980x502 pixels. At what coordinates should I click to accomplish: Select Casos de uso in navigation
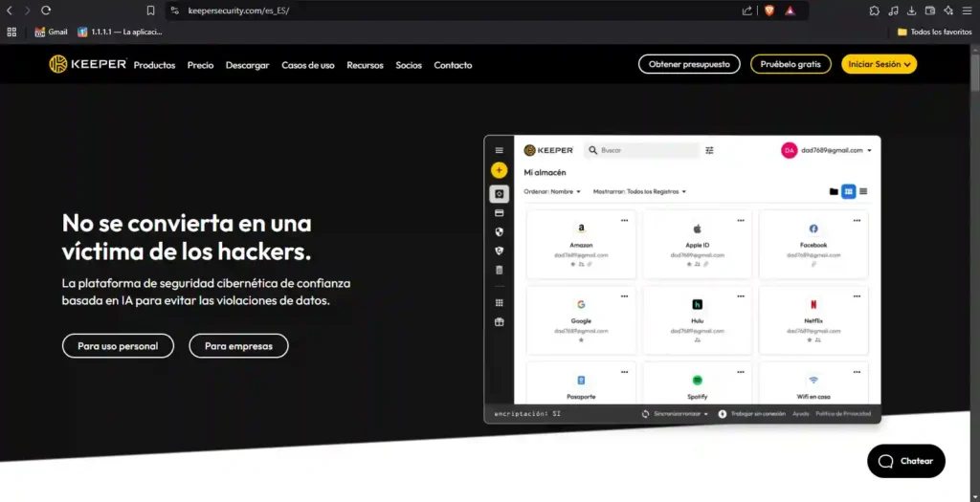[x=307, y=65]
